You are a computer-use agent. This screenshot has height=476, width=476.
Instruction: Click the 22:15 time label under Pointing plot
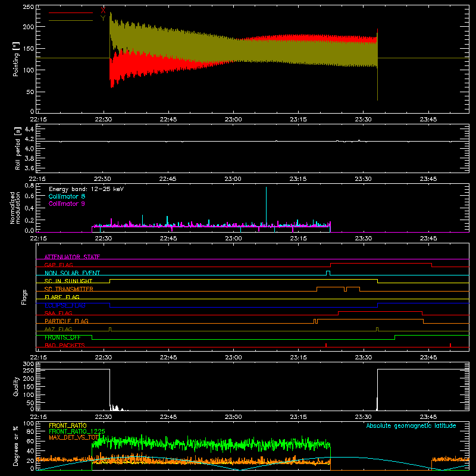(38, 120)
